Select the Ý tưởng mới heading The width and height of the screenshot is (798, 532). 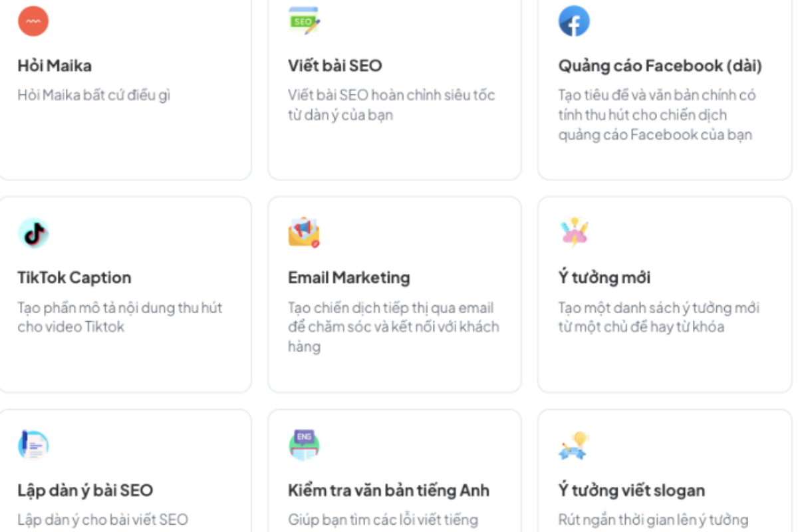click(604, 277)
